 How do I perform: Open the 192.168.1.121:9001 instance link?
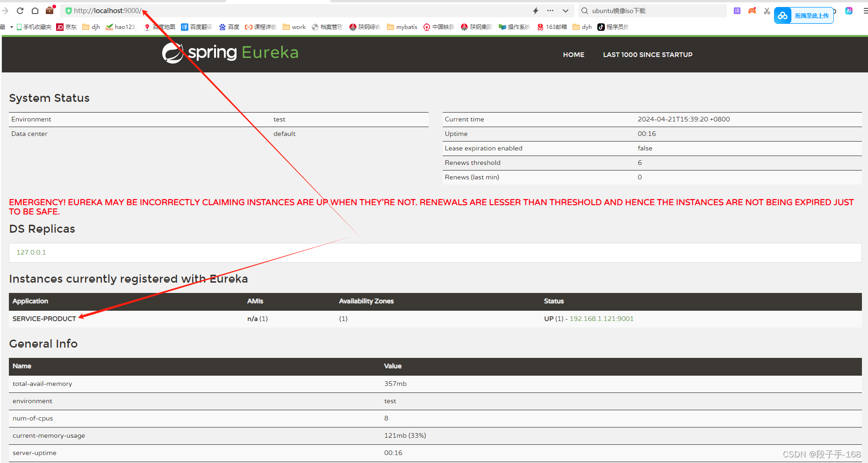coord(602,319)
